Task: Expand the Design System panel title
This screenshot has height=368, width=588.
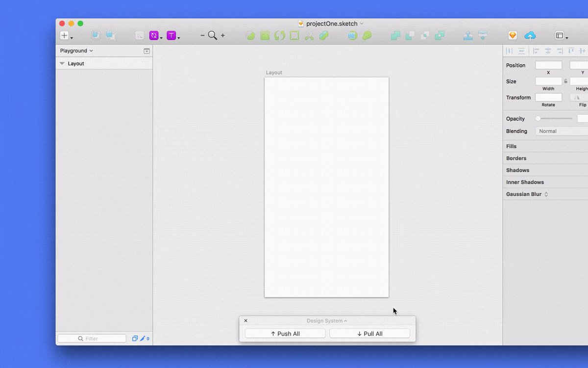Action: pos(327,321)
